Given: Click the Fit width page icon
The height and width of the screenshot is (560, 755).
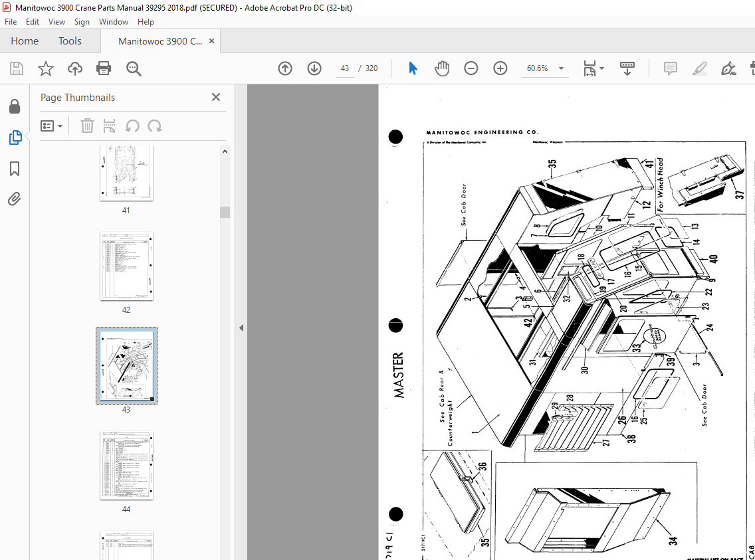Looking at the screenshot, I should point(590,68).
